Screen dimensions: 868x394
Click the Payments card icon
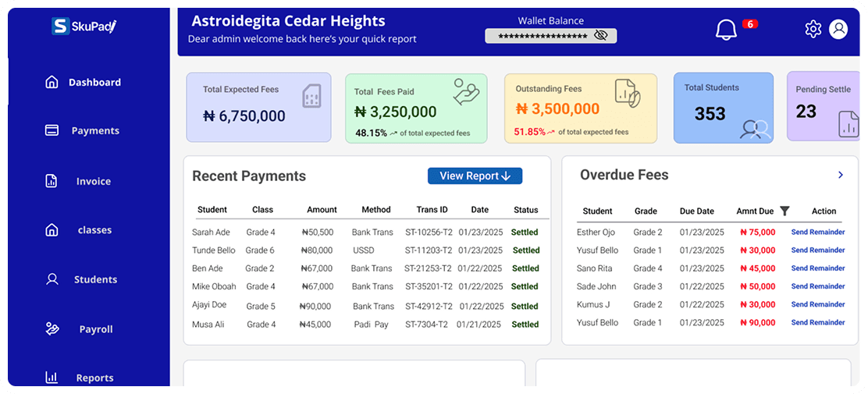pos(52,130)
